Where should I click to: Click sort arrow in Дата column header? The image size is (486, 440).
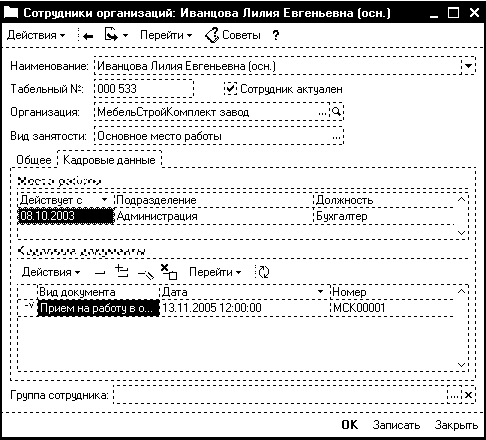point(320,292)
